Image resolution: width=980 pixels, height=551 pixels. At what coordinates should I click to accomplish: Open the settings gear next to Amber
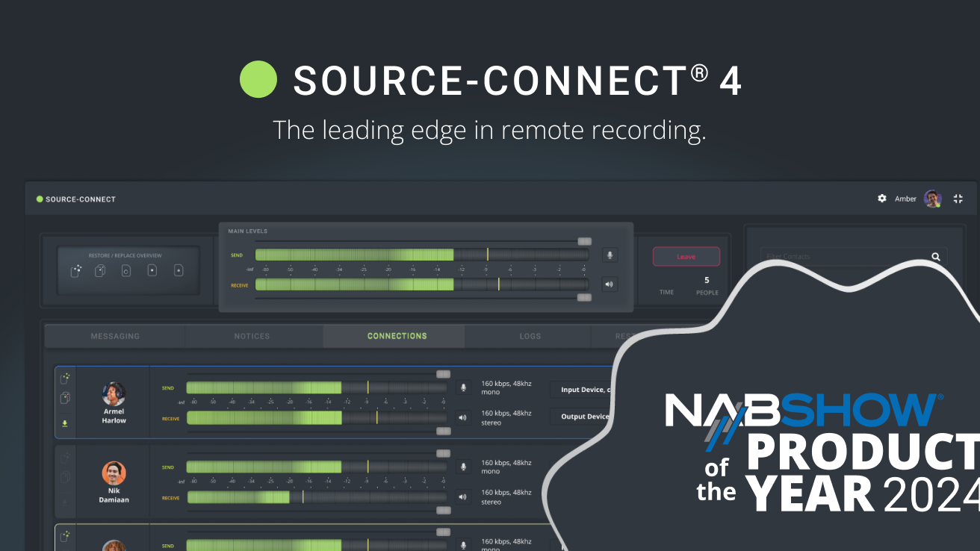click(x=882, y=199)
